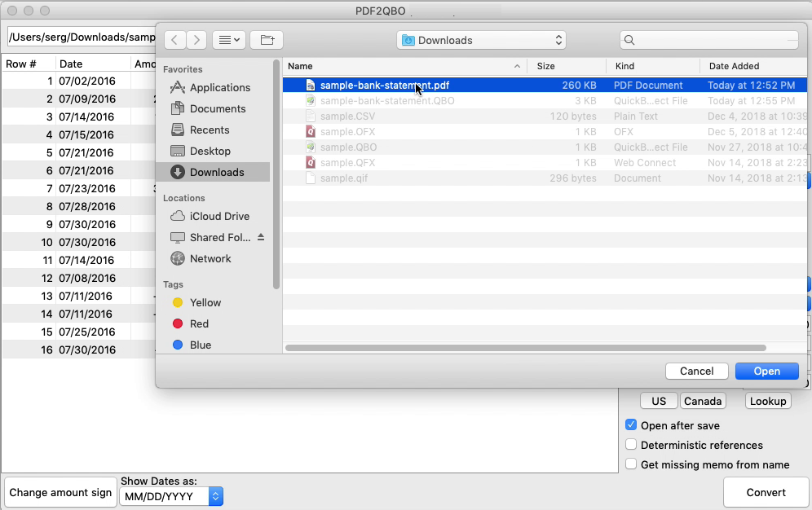
Task: Click the sample.OFX file icon
Action: (311, 132)
